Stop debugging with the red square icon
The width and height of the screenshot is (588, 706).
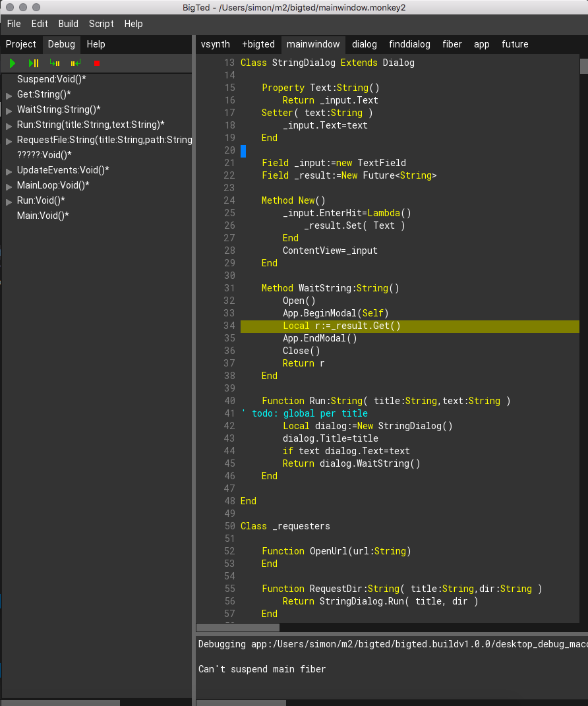tap(97, 63)
